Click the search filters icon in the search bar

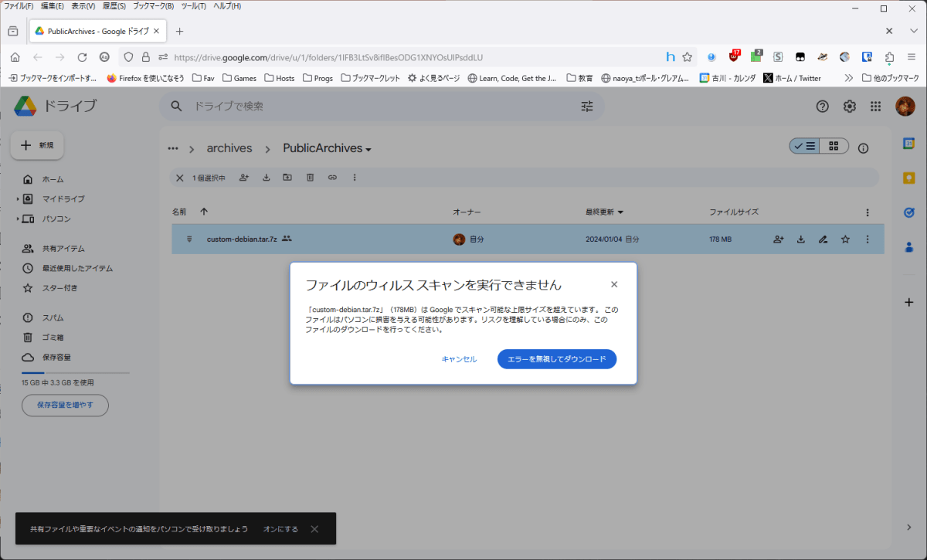pos(586,107)
